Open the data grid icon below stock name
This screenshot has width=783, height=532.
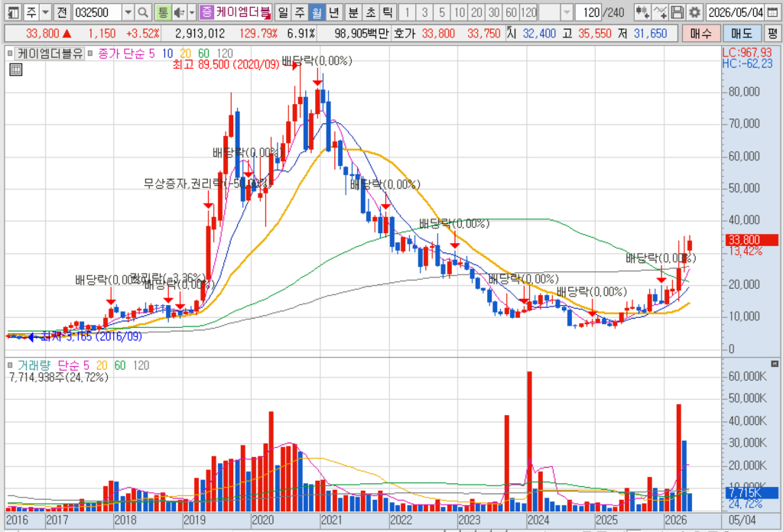(16, 70)
